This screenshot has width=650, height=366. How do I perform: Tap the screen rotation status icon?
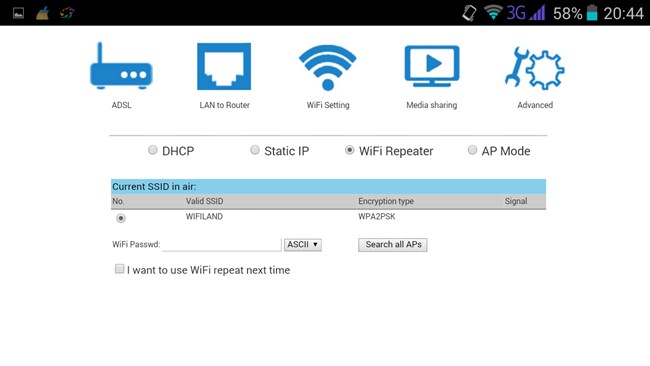[469, 13]
